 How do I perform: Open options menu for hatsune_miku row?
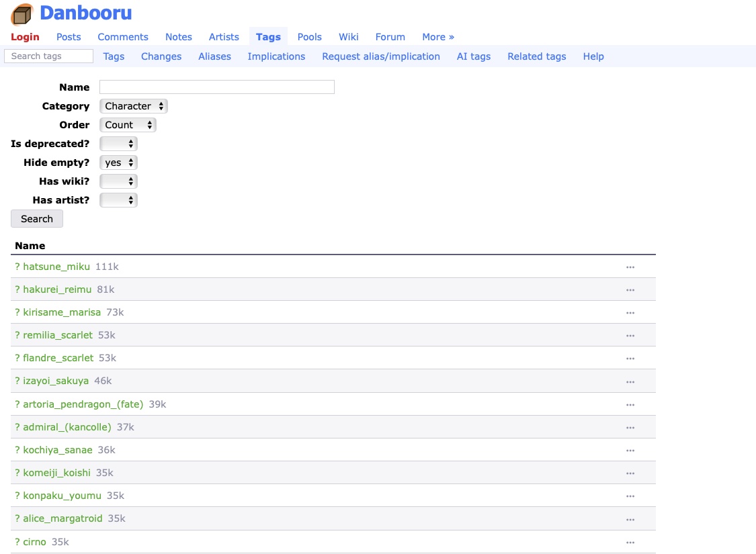[630, 267]
